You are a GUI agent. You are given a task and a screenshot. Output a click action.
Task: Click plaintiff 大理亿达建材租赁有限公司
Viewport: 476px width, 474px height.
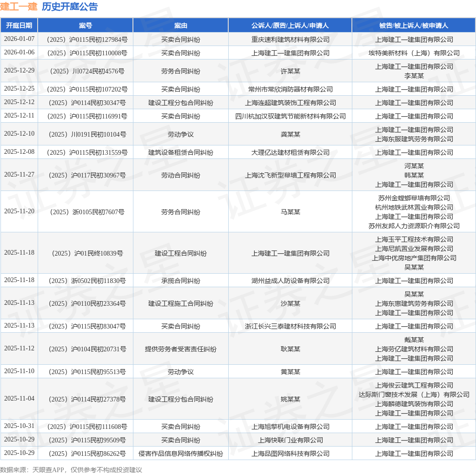pyautogui.click(x=290, y=152)
